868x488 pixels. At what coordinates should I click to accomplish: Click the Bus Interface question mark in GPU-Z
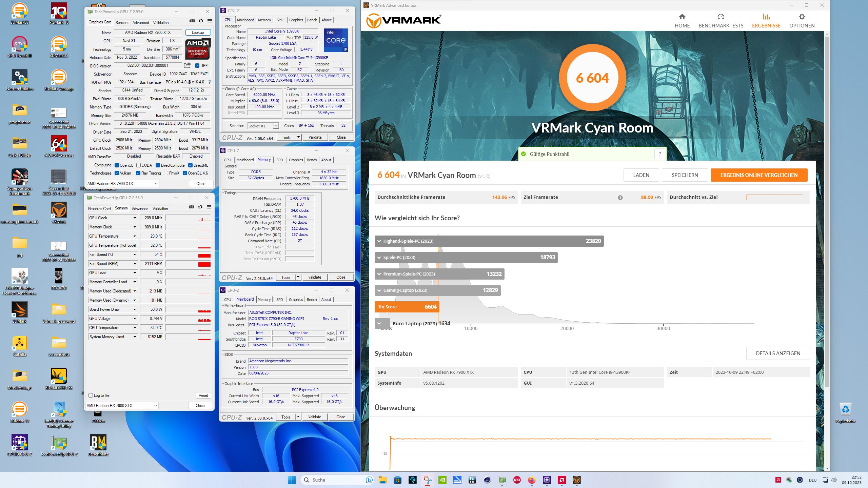[210, 82]
